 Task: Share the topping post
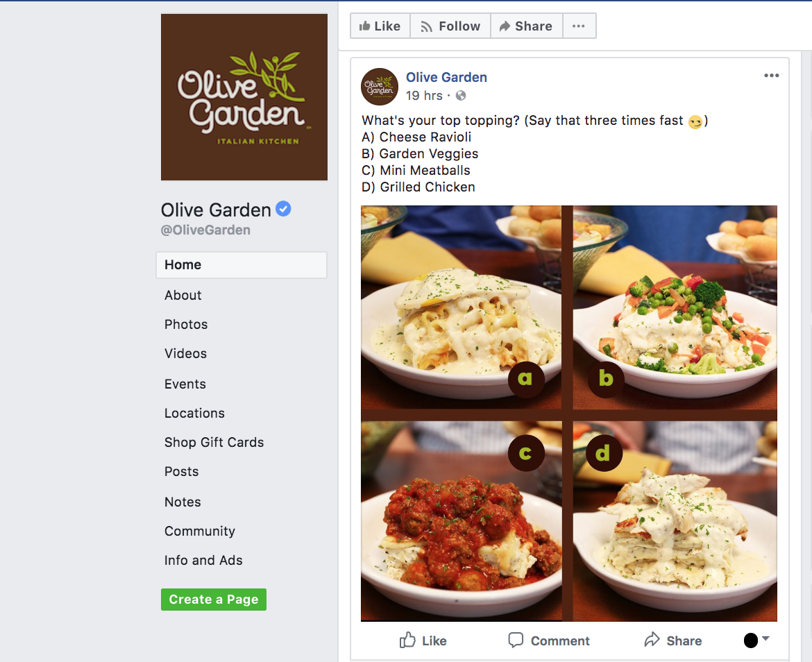point(673,640)
